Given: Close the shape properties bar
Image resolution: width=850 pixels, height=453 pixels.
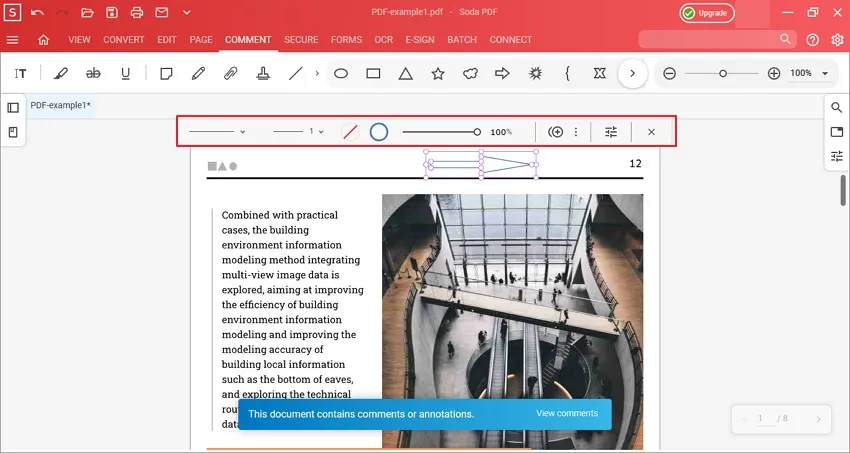Looking at the screenshot, I should [x=652, y=132].
